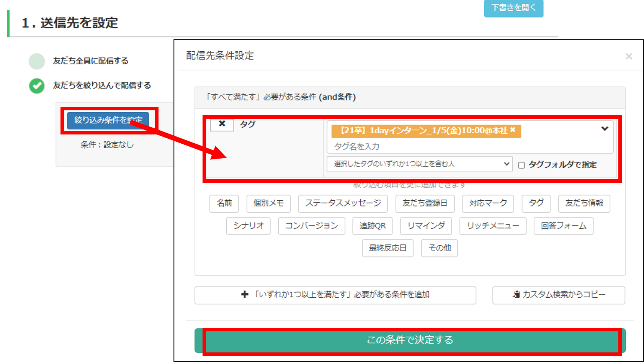Add 最終反応日 filter condition
This screenshot has width=644, height=362.
click(x=387, y=248)
